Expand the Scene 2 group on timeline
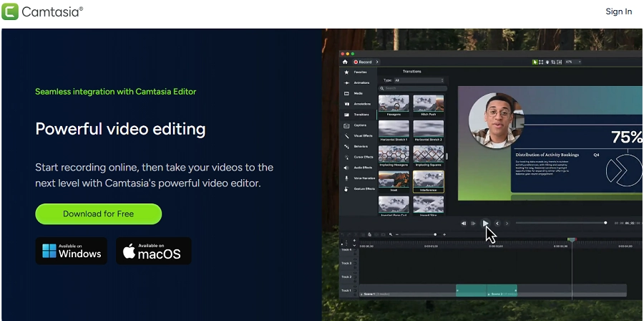This screenshot has width=644, height=321. coord(489,294)
